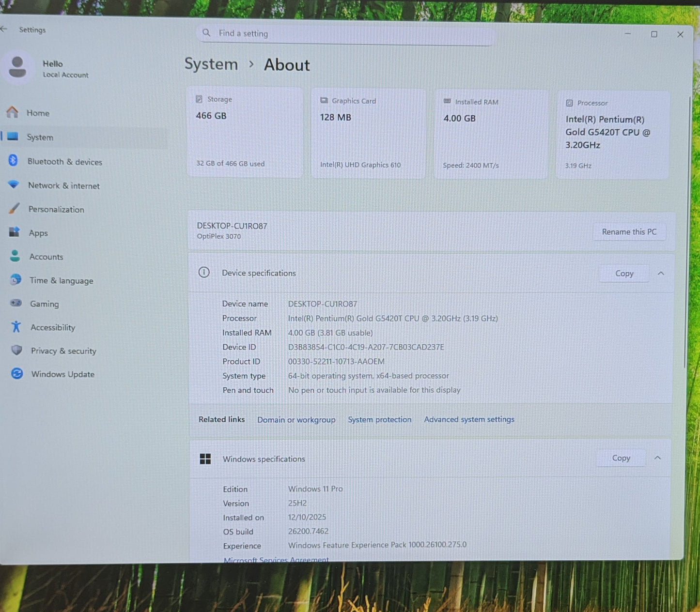Open Windows Update via its icon

click(x=17, y=373)
